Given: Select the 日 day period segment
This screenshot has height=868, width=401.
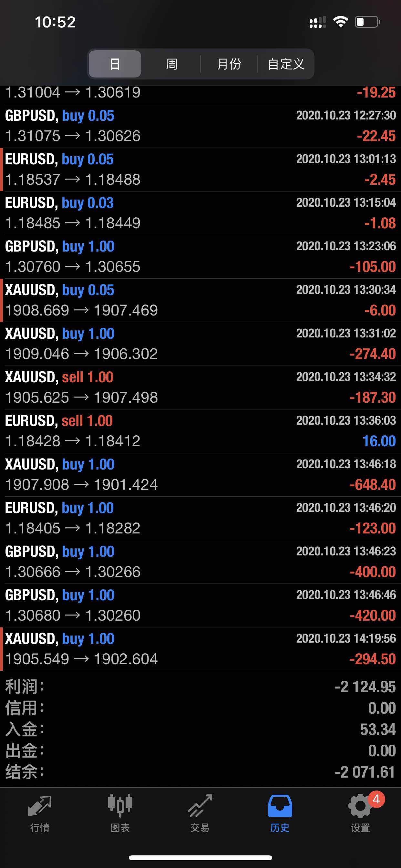Looking at the screenshot, I should pos(115,64).
